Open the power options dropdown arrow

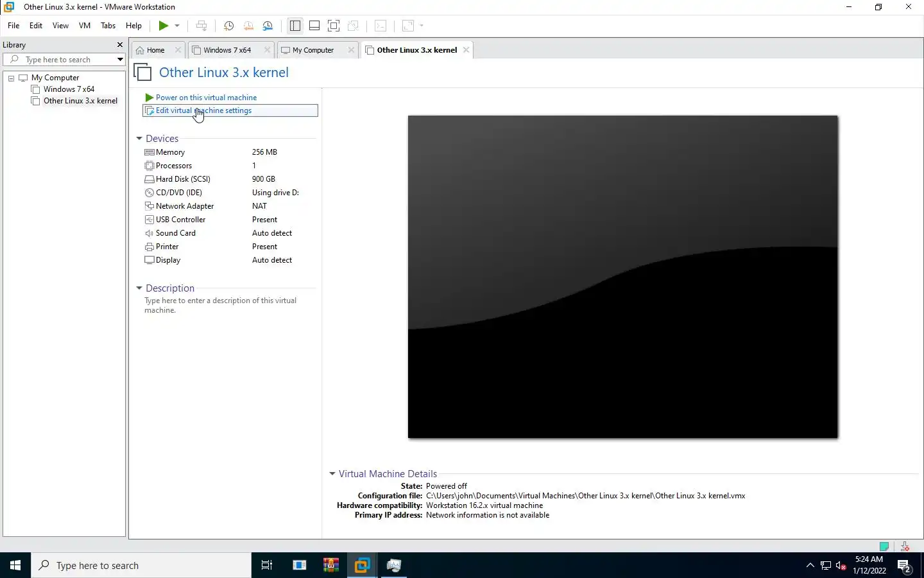177,26
